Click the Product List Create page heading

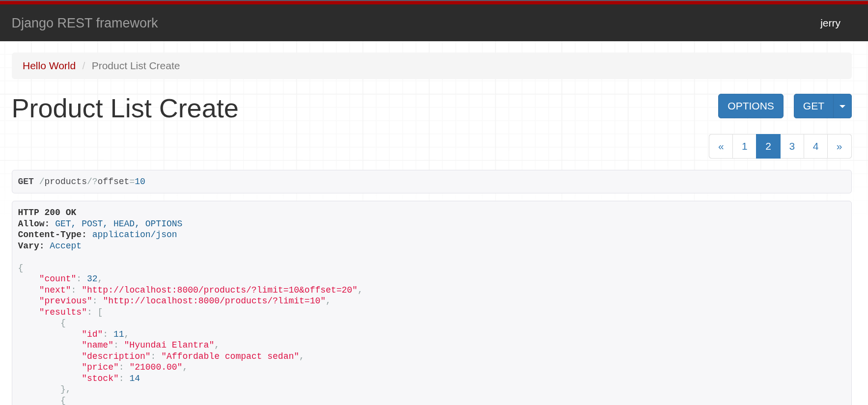click(x=125, y=108)
